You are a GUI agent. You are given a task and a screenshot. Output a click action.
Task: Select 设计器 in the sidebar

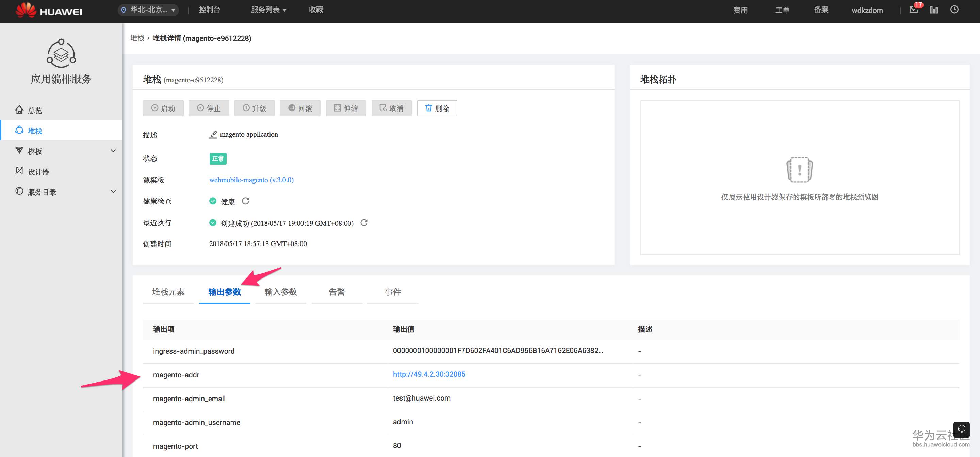point(38,171)
